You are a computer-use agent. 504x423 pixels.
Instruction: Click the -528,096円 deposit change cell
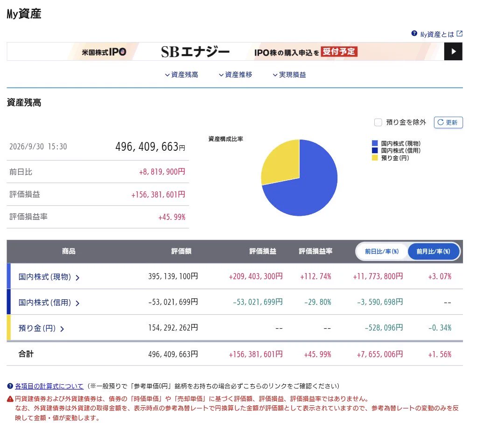[384, 328]
